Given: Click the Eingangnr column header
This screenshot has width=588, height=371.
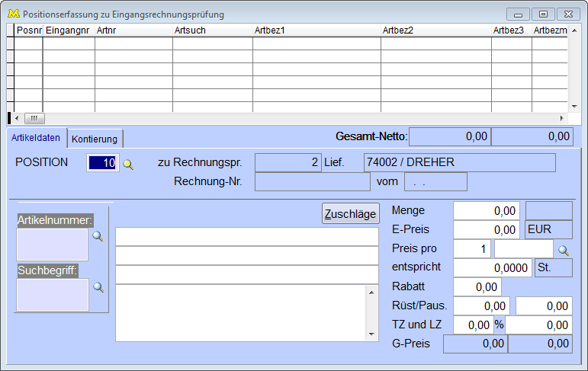Looking at the screenshot, I should tap(69, 30).
